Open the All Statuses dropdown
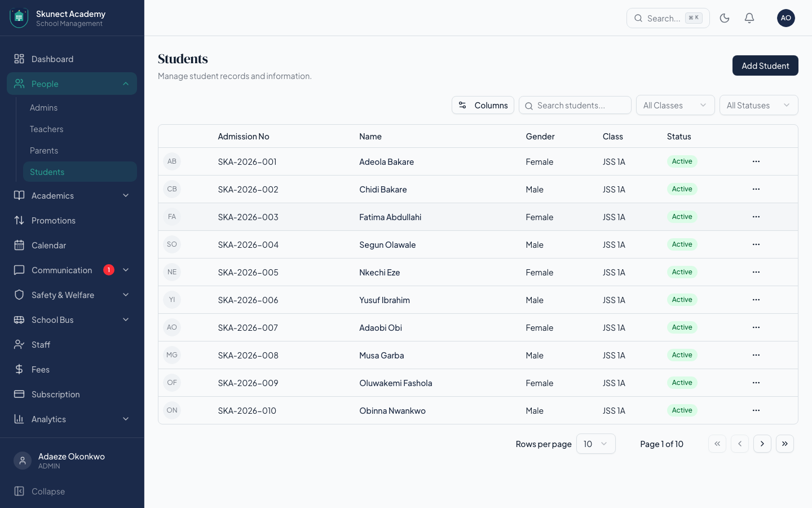Viewport: 812px width, 508px height. pos(758,105)
